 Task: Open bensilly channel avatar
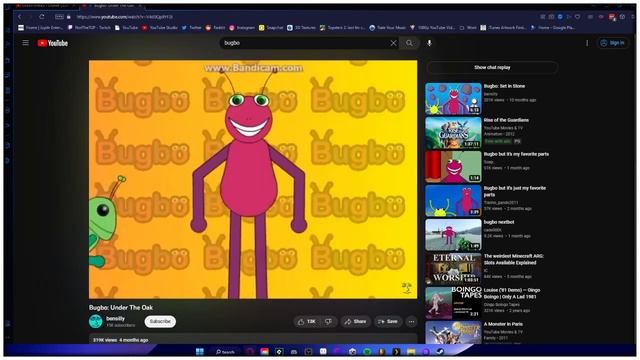[96, 322]
